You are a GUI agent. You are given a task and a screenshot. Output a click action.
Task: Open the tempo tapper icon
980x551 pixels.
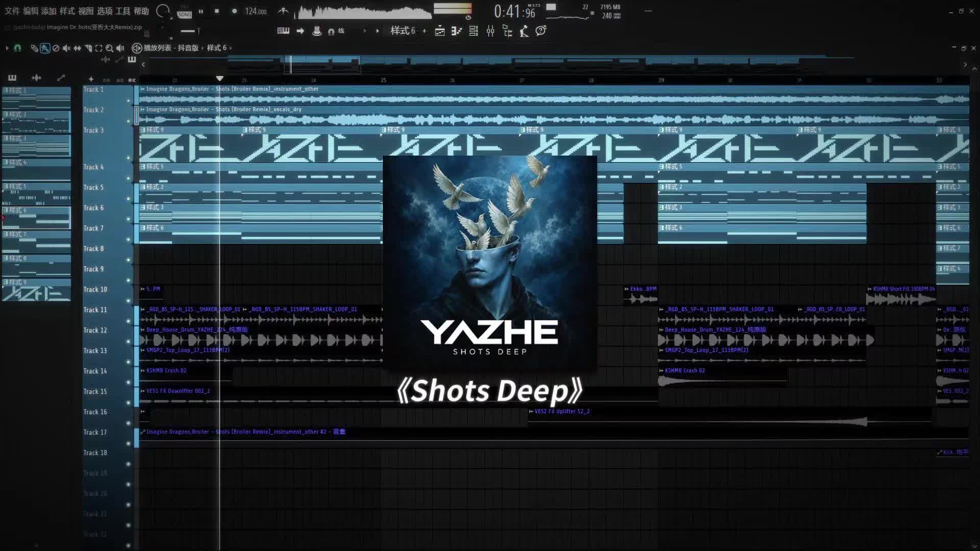524,31
